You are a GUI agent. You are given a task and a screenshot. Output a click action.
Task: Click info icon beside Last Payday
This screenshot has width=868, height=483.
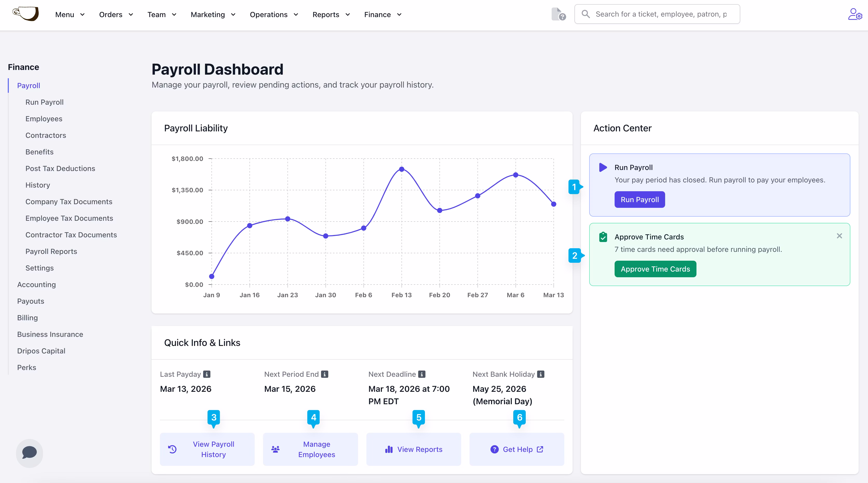(207, 374)
